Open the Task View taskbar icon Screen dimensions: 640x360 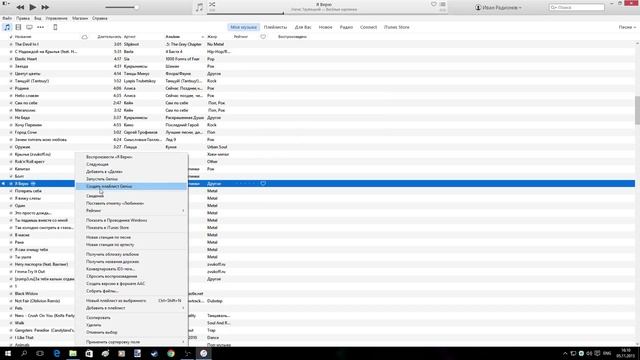(40, 353)
